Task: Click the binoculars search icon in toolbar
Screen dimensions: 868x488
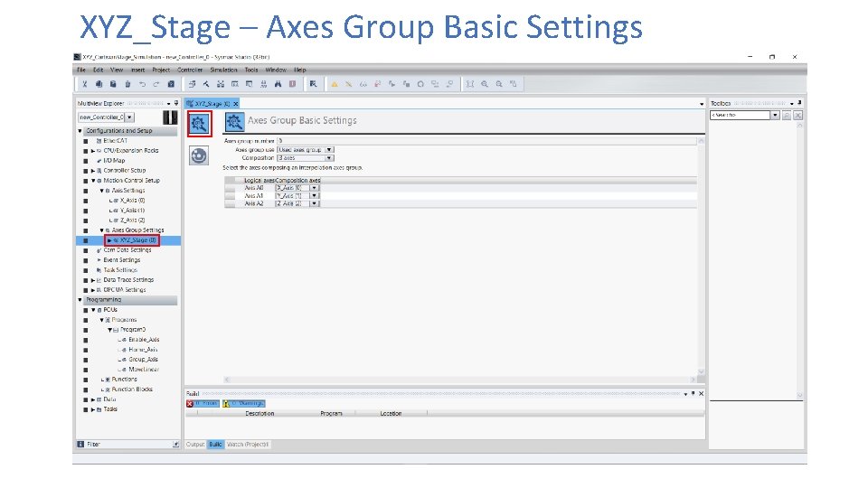Action: (x=278, y=84)
